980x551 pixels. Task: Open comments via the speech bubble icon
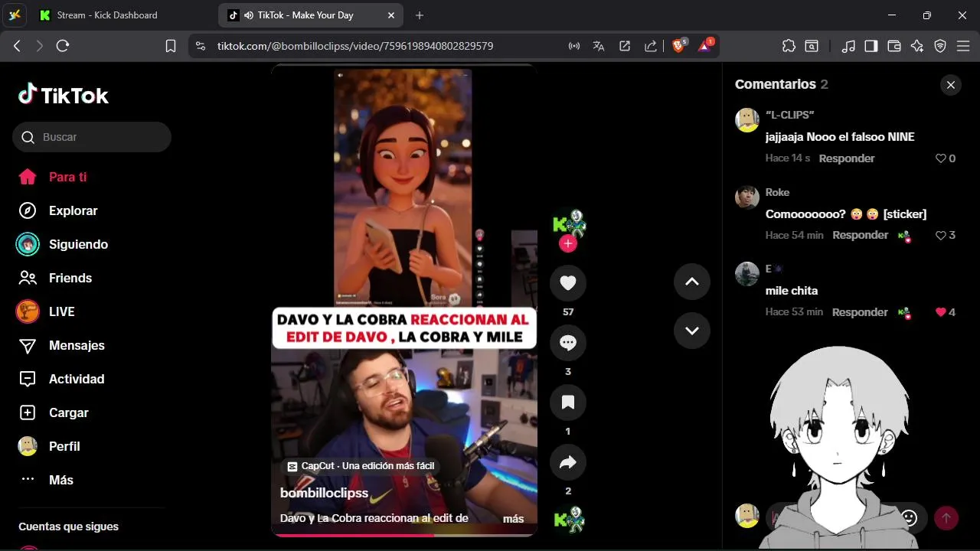[568, 343]
